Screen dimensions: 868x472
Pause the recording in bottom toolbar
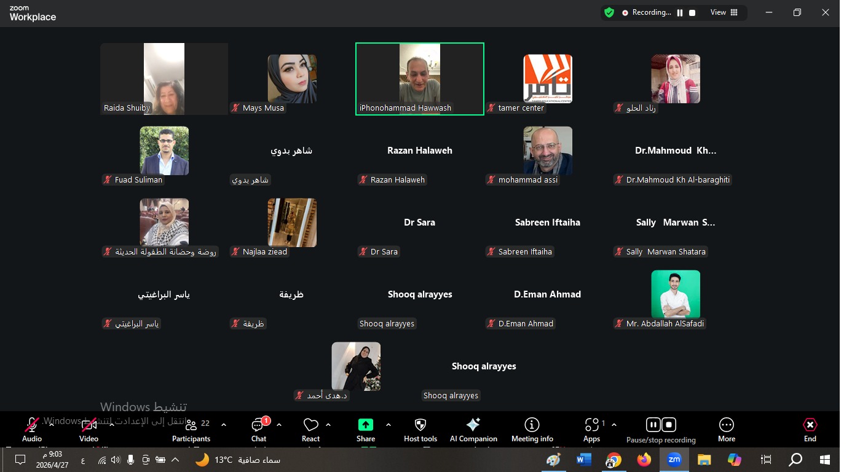tap(653, 425)
